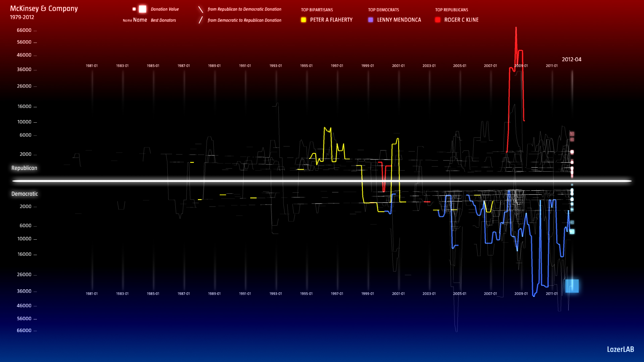Click the bottom 2011-01 timeline label

point(552,294)
